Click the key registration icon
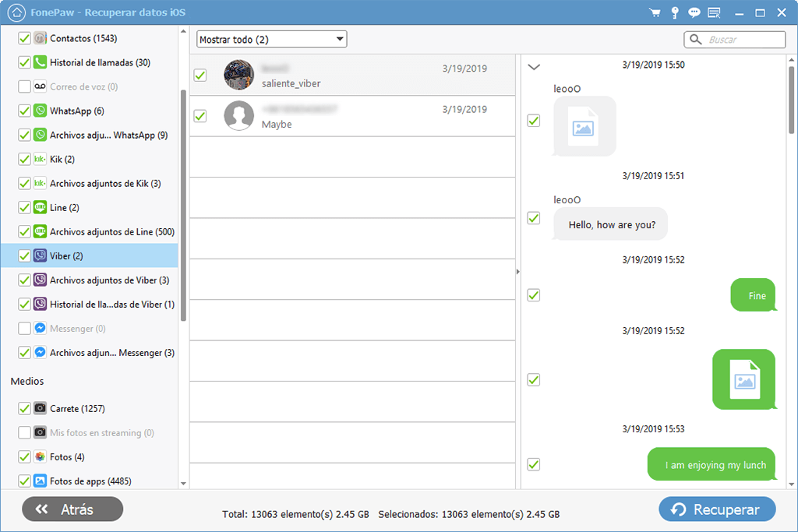798x532 pixels. click(x=675, y=12)
